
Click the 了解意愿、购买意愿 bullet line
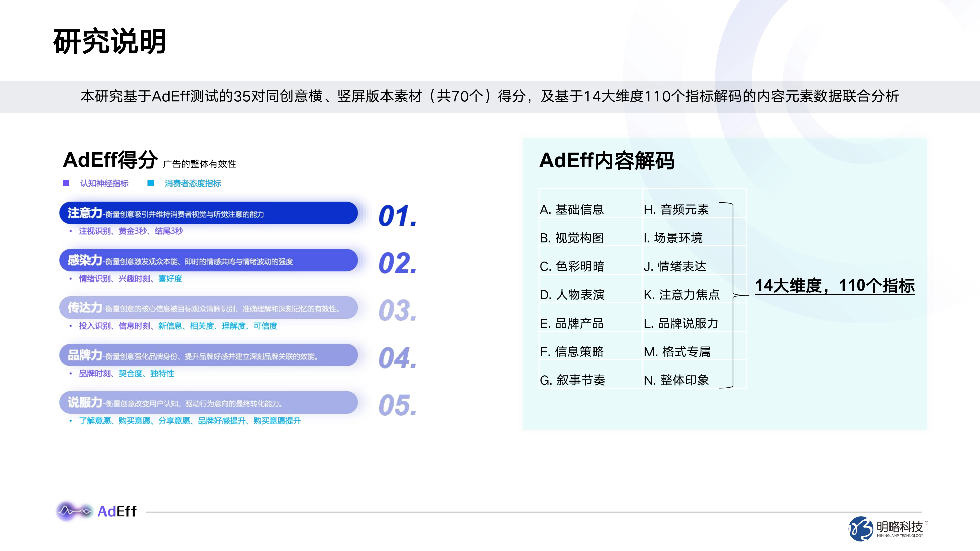190,420
